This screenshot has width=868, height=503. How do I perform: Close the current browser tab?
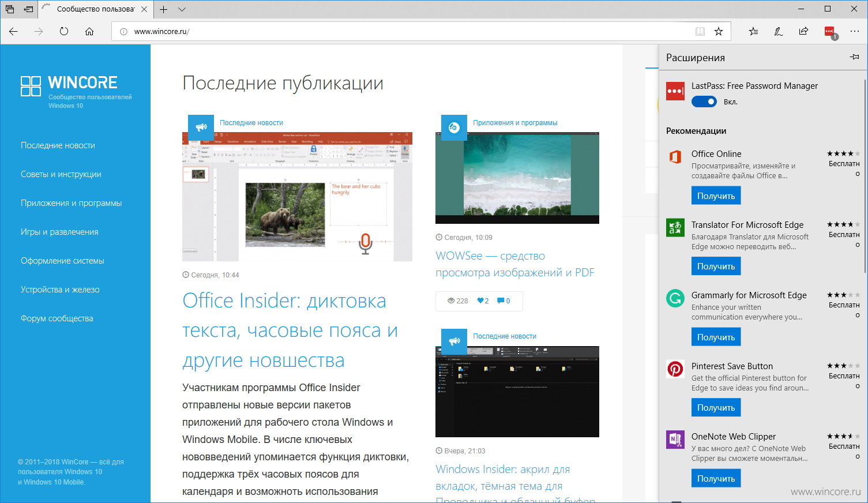pos(144,9)
